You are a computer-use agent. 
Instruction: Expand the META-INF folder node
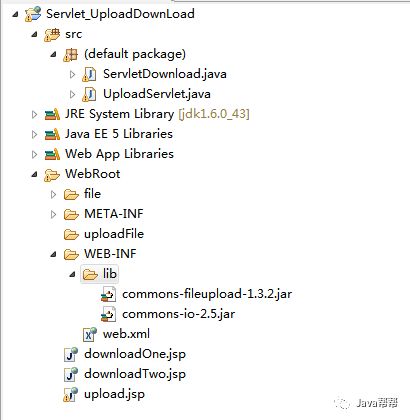point(53,215)
